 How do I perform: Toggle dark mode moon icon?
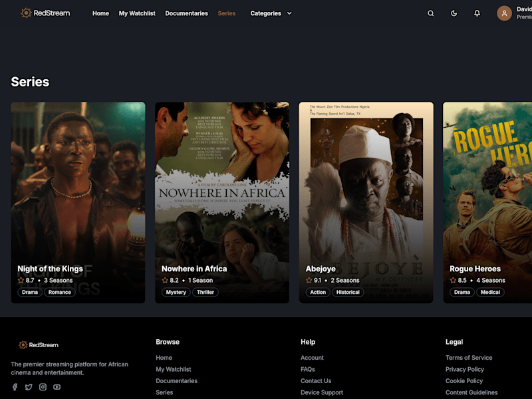coord(454,13)
